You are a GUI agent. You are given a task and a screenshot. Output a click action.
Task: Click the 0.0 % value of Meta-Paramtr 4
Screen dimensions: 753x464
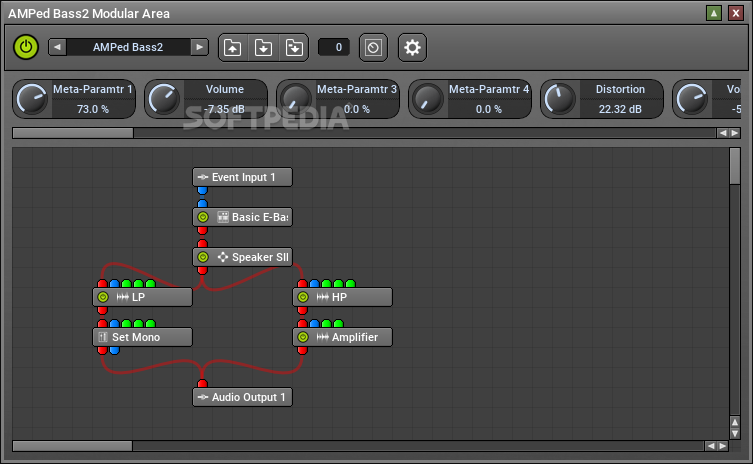(x=488, y=110)
